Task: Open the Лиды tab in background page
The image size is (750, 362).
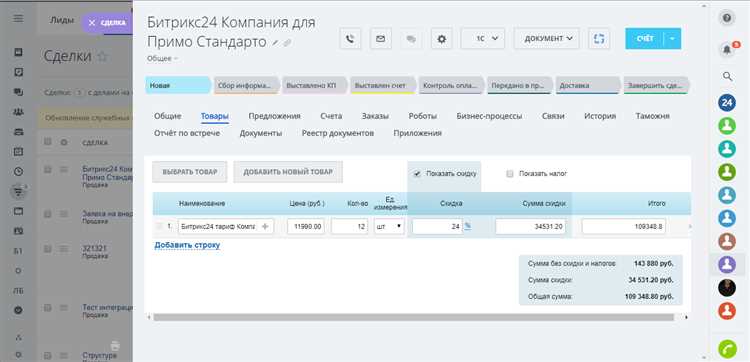Action: pyautogui.click(x=62, y=21)
